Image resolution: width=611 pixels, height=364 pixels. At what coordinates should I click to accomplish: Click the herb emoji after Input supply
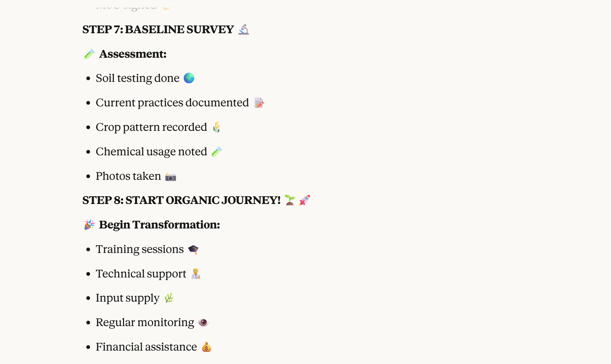point(169,298)
